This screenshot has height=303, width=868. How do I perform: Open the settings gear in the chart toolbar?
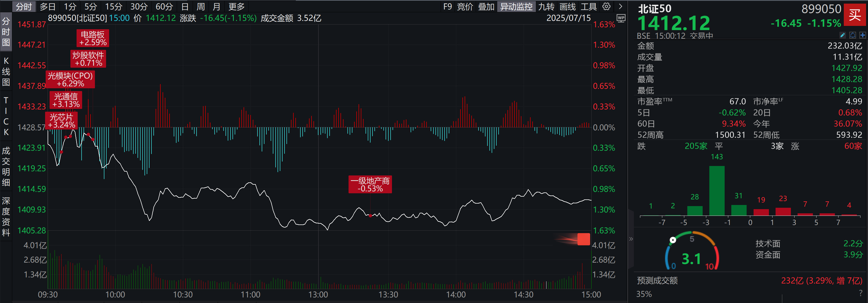[606, 6]
